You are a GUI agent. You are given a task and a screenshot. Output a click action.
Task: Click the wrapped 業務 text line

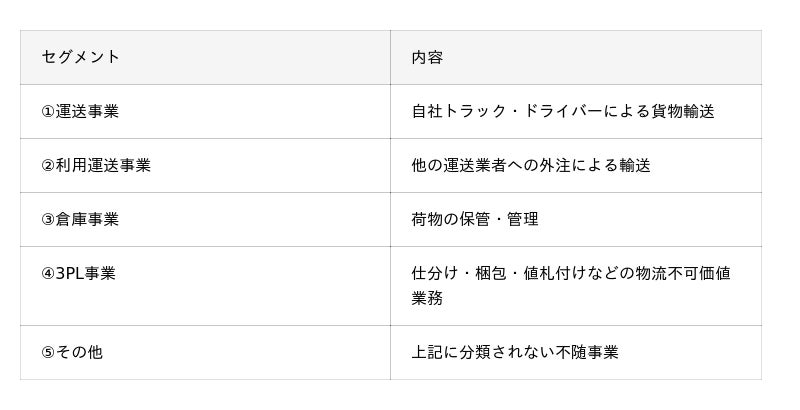coord(427,298)
